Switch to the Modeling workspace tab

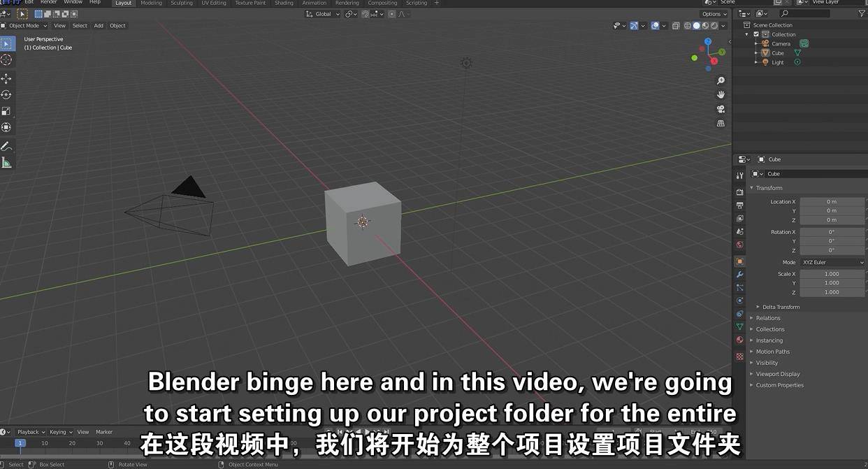coord(151,3)
